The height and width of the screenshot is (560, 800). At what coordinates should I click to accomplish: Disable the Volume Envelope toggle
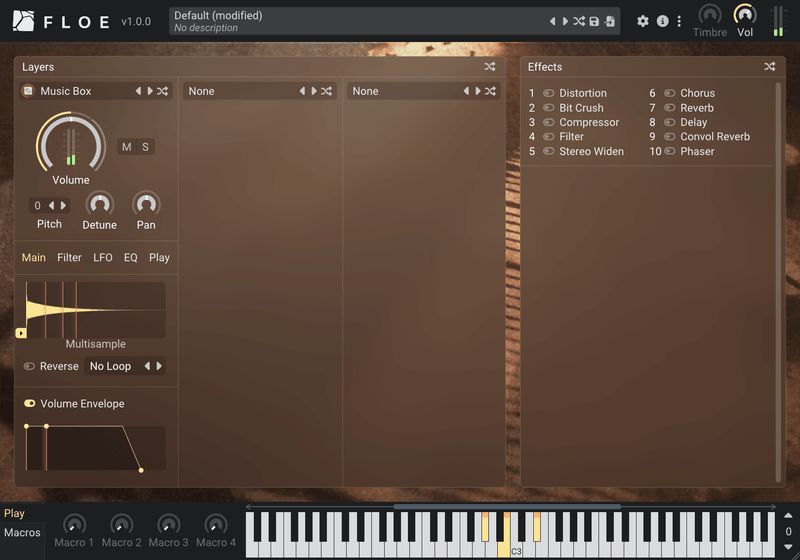click(30, 403)
